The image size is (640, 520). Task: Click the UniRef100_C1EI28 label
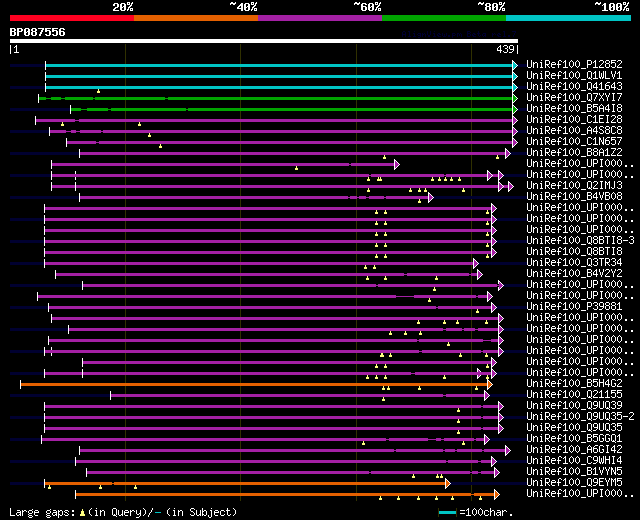coord(574,120)
